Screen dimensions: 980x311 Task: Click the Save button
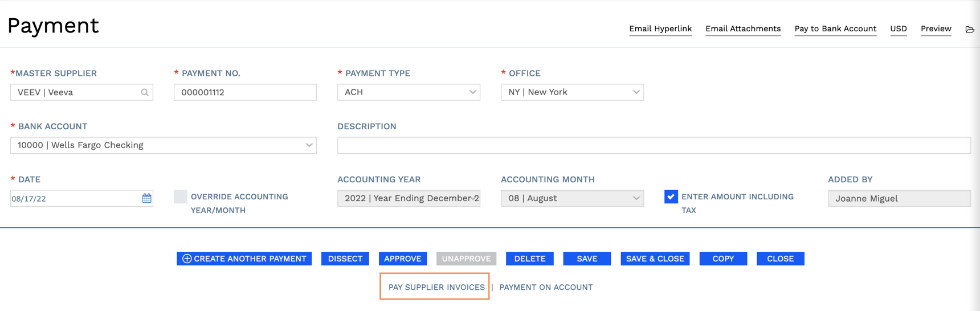[x=587, y=259]
